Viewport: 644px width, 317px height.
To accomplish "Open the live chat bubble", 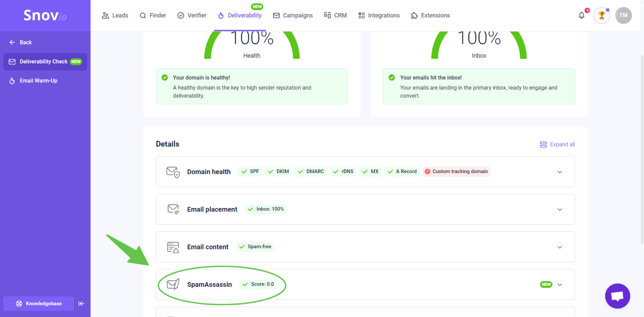I will (618, 296).
